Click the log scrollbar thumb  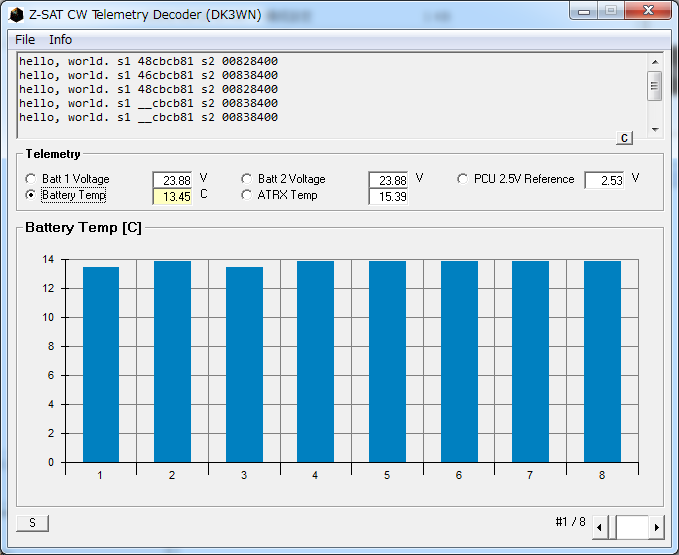(654, 86)
